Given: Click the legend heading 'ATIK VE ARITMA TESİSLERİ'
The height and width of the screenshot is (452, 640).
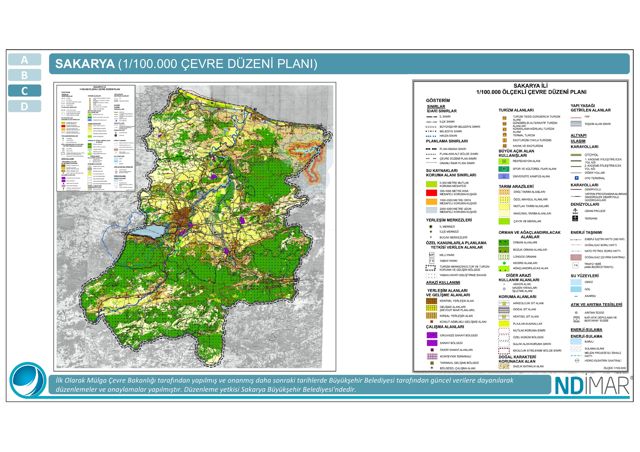Looking at the screenshot, I should 596,305.
